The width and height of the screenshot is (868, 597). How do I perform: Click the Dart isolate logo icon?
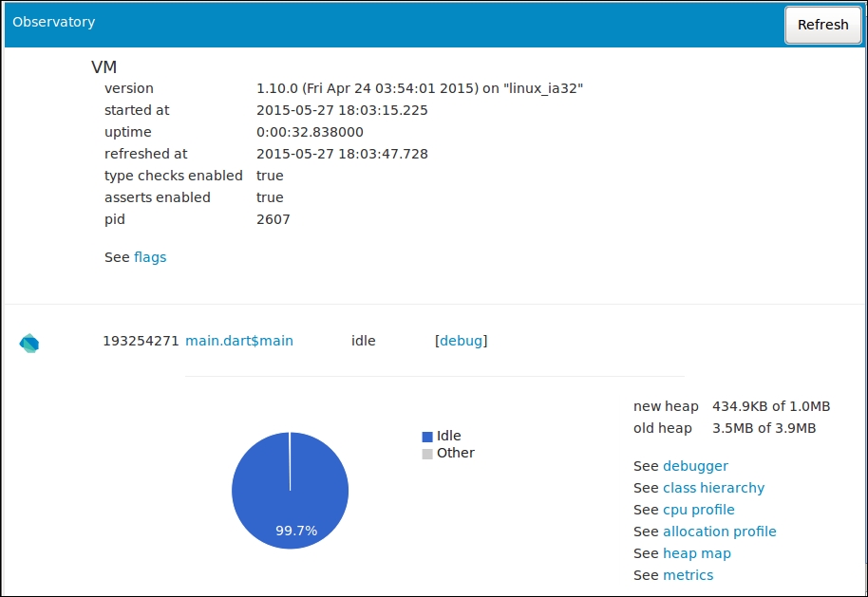point(29,343)
